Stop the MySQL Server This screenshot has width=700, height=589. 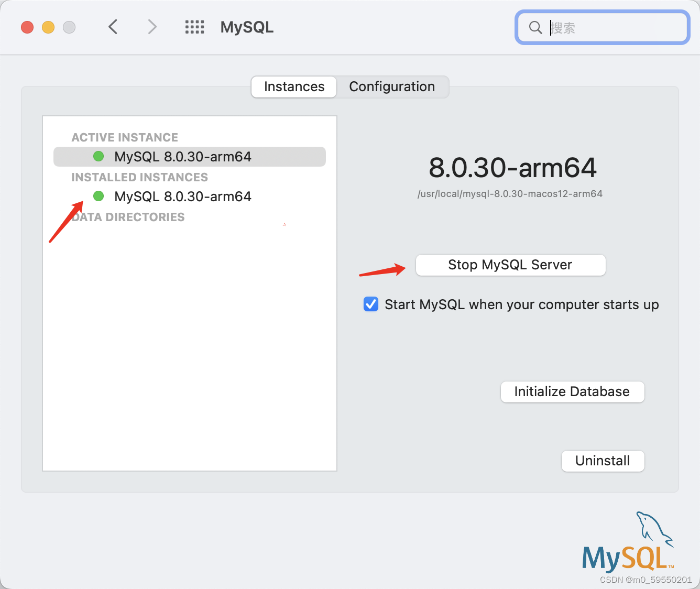click(510, 265)
